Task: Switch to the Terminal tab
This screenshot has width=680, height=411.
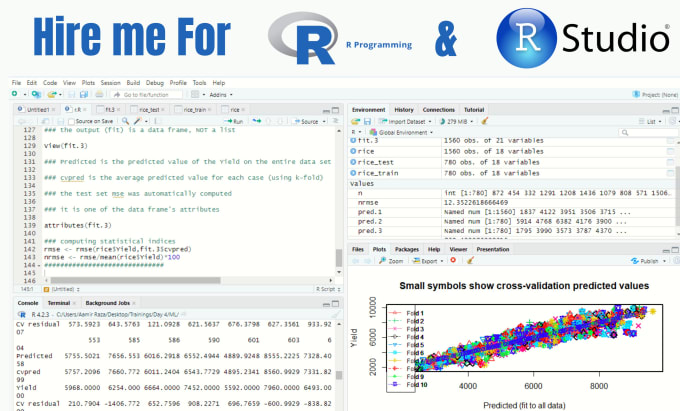Action: tap(59, 303)
